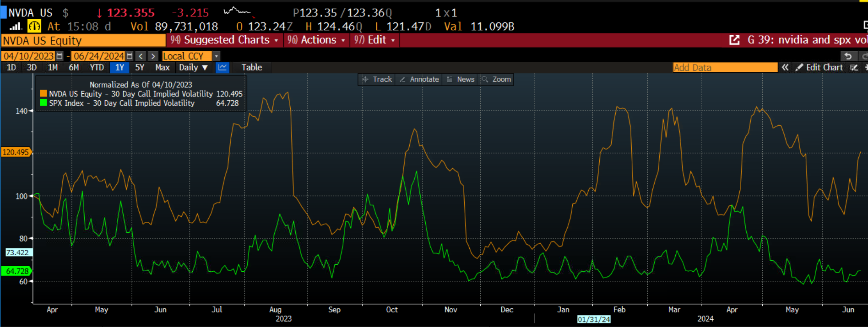Click the intraday sparkline mini chart
Screen dimensions: 868x327
(239, 11)
